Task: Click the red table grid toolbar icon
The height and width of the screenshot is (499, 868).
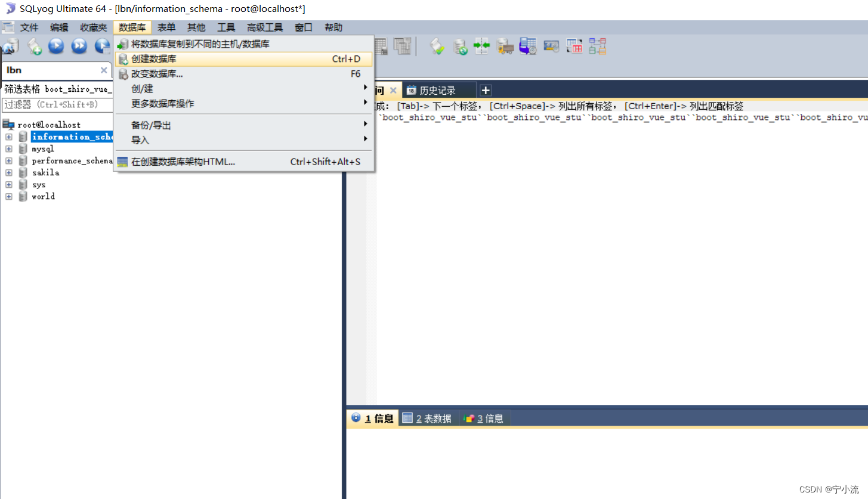Action: point(574,46)
